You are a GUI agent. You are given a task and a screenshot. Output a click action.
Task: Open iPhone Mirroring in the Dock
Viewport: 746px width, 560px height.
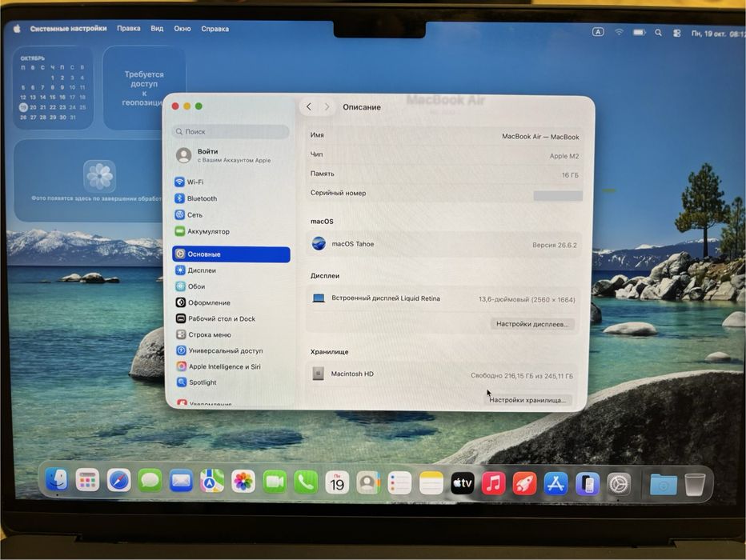(587, 485)
